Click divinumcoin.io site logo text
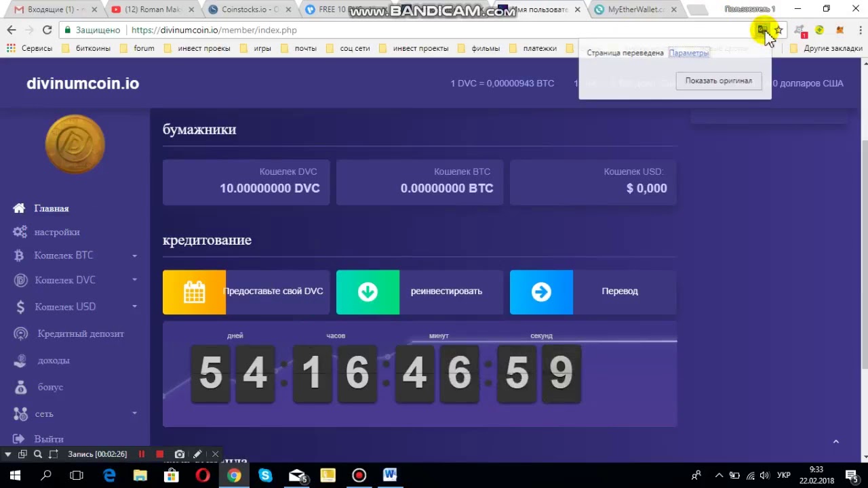The width and height of the screenshot is (868, 488). click(x=83, y=83)
